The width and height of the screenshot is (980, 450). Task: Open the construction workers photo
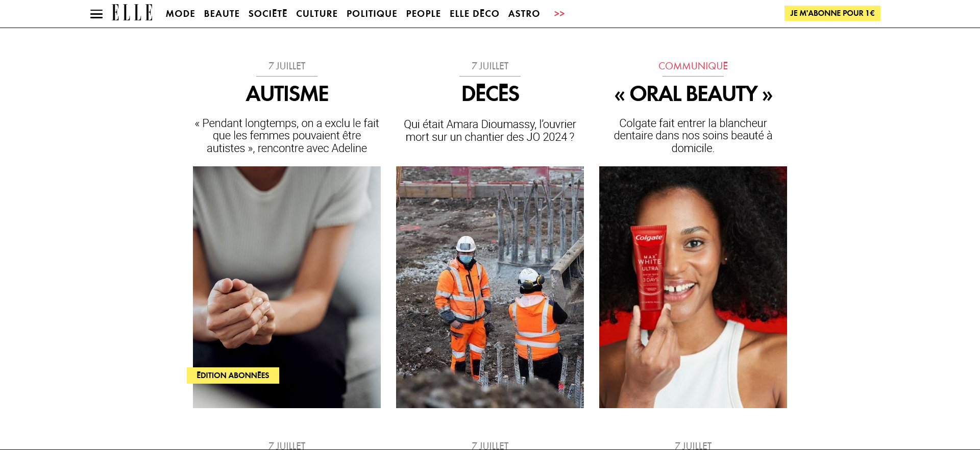point(490,287)
